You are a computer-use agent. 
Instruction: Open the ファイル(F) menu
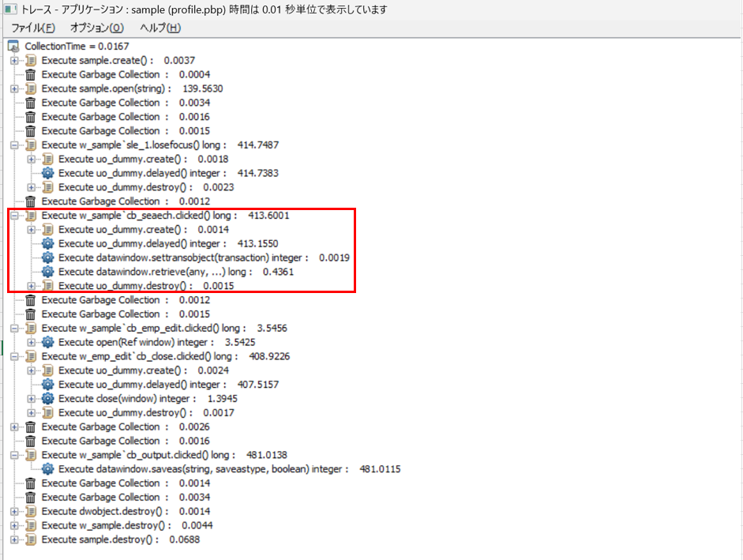(33, 28)
